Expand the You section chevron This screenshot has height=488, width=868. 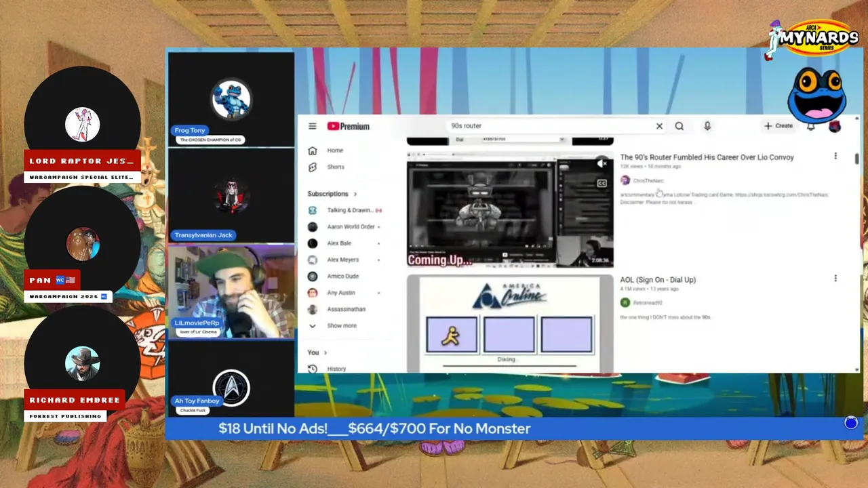click(x=325, y=352)
